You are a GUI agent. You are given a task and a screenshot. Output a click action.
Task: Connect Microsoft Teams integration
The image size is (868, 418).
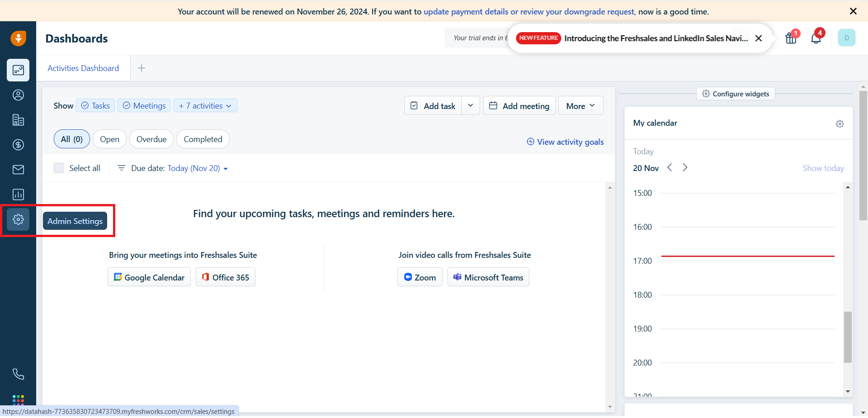pos(488,277)
